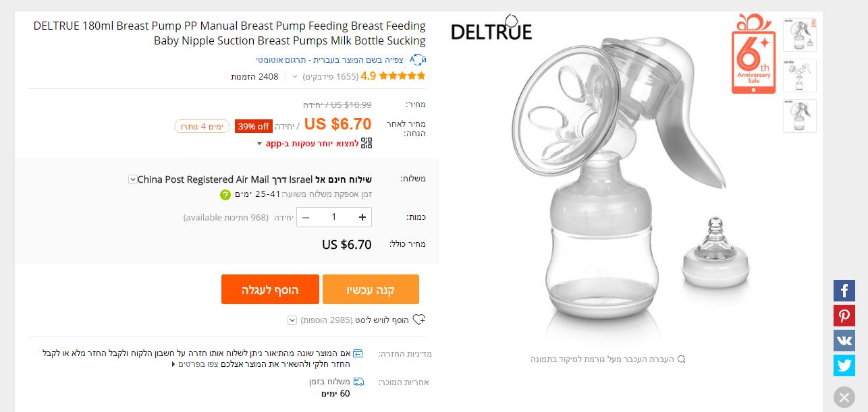This screenshot has width=868, height=412.
Task: Click the wishlist heart icon
Action: 419,320
